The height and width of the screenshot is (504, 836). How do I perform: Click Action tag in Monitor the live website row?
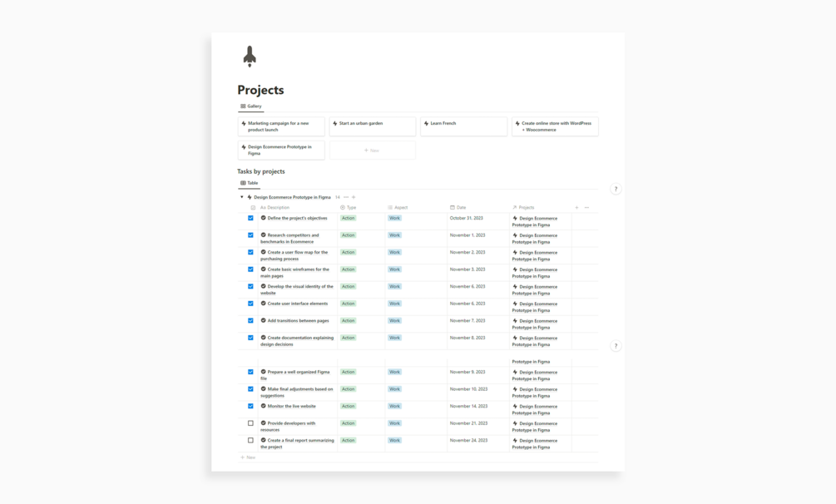point(349,407)
